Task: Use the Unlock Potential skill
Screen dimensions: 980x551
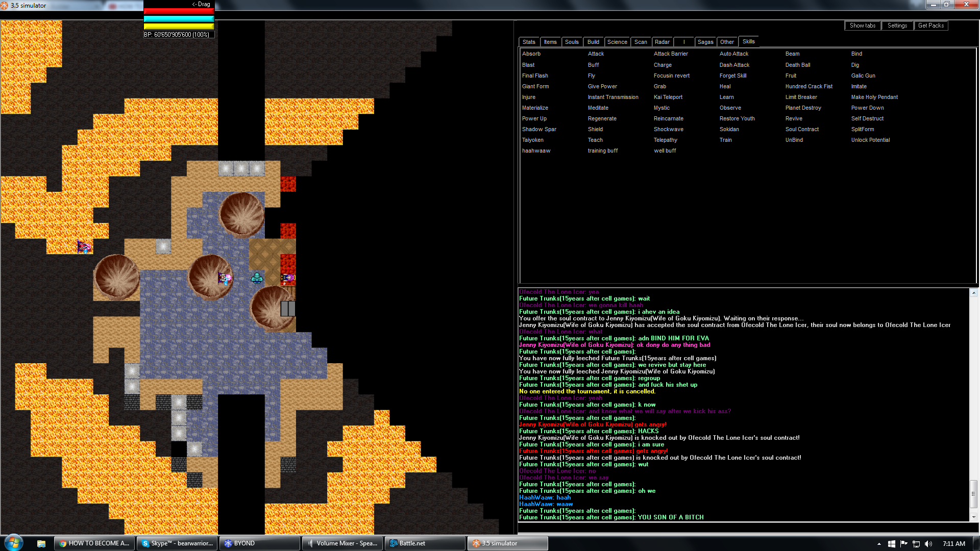Action: pos(870,140)
